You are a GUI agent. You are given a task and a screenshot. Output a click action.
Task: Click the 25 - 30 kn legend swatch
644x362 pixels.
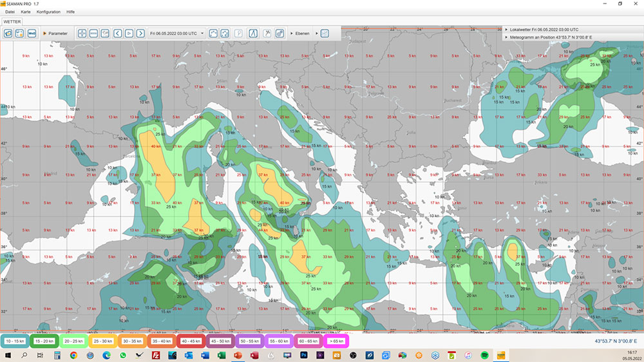(x=102, y=340)
